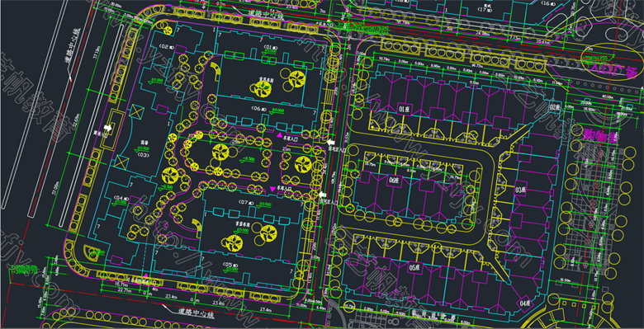Click the white arrow at C07's northeast corner
The width and height of the screenshot is (644, 329).
323,195
